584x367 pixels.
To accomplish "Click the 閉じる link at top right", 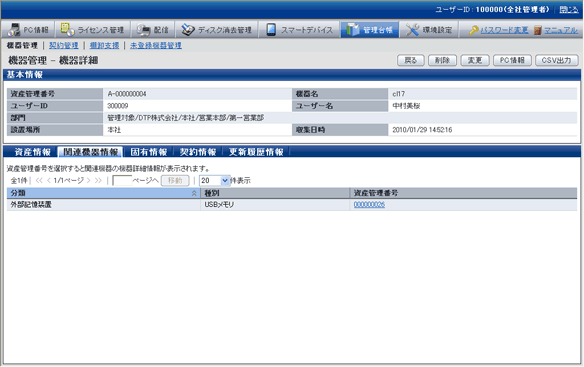I will tap(568, 10).
